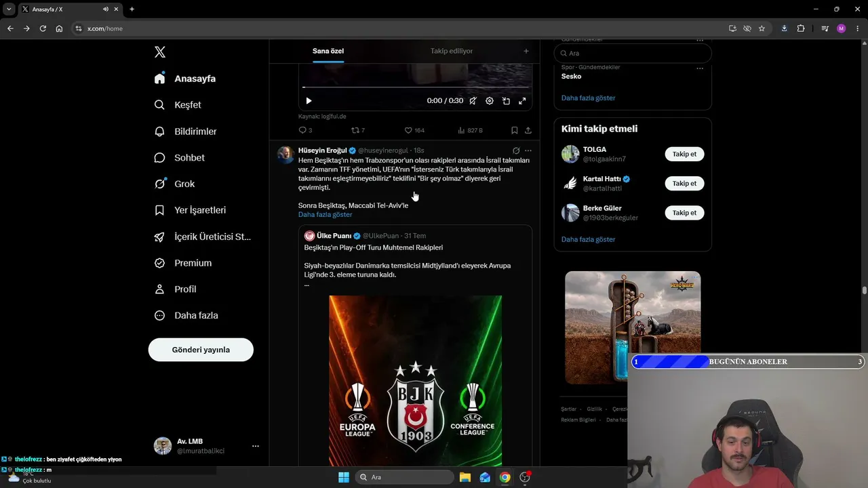This screenshot has height=488, width=868.
Task: Open the Beşiktaş Europa League image
Action: 416,381
